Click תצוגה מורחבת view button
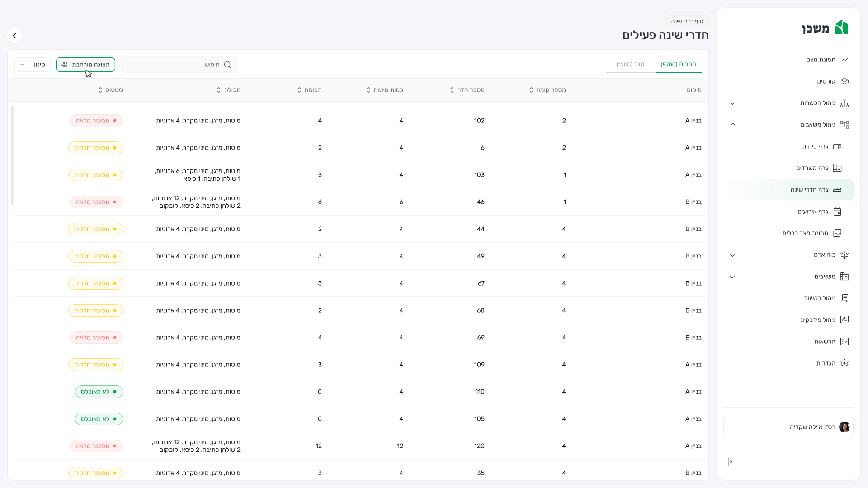 click(x=85, y=65)
